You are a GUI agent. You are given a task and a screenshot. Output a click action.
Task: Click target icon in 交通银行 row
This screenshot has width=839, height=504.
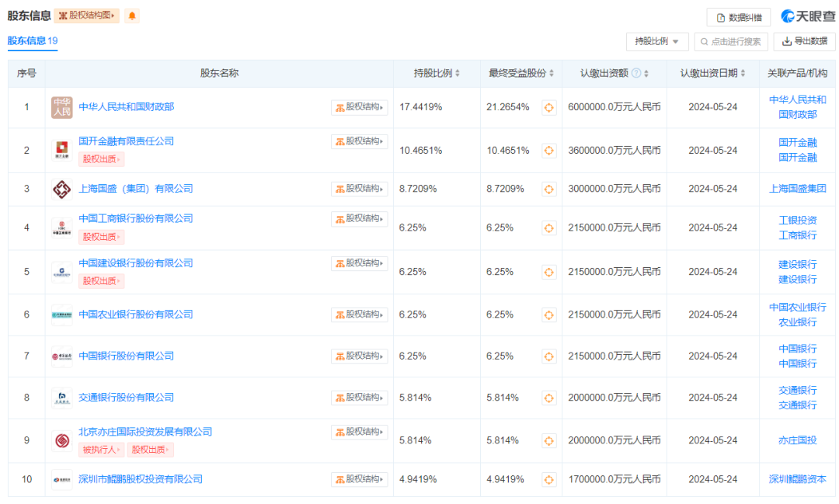[548, 398]
